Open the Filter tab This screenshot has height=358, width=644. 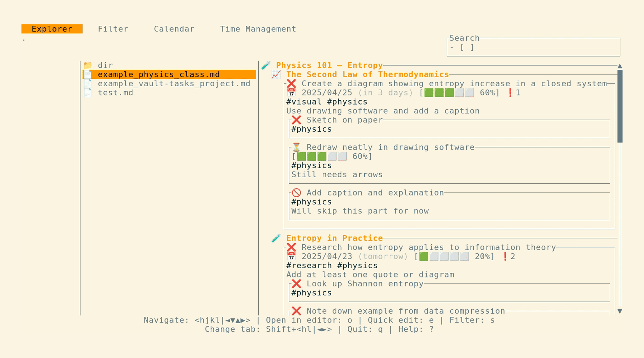click(113, 29)
